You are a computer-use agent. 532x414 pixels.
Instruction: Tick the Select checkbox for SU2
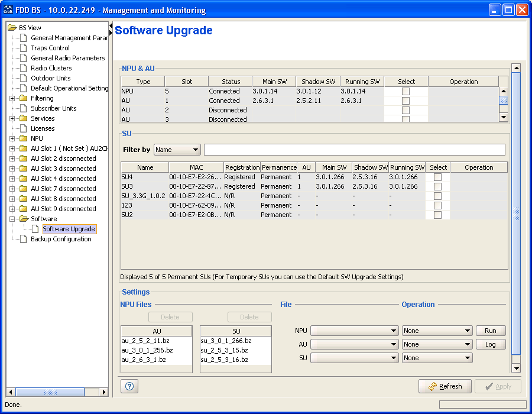click(x=437, y=215)
